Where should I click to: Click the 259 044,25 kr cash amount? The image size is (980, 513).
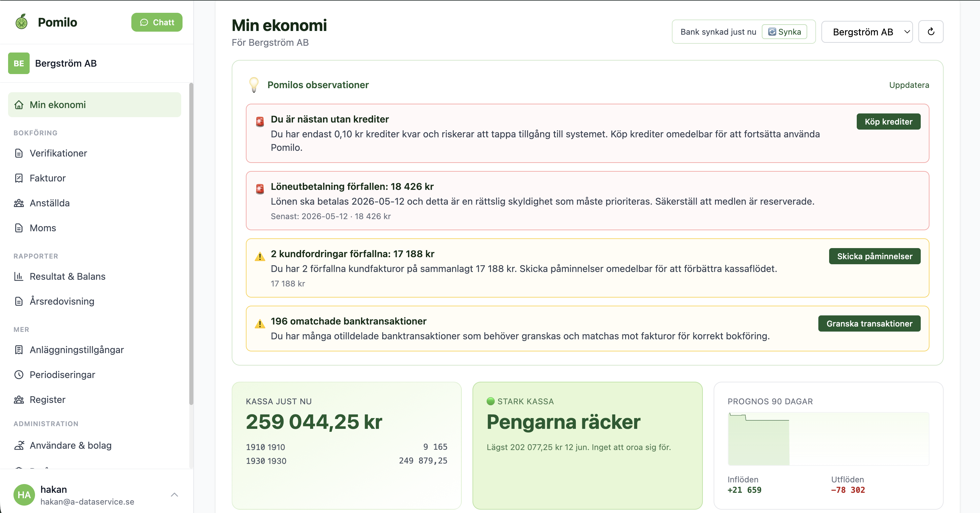pos(314,422)
